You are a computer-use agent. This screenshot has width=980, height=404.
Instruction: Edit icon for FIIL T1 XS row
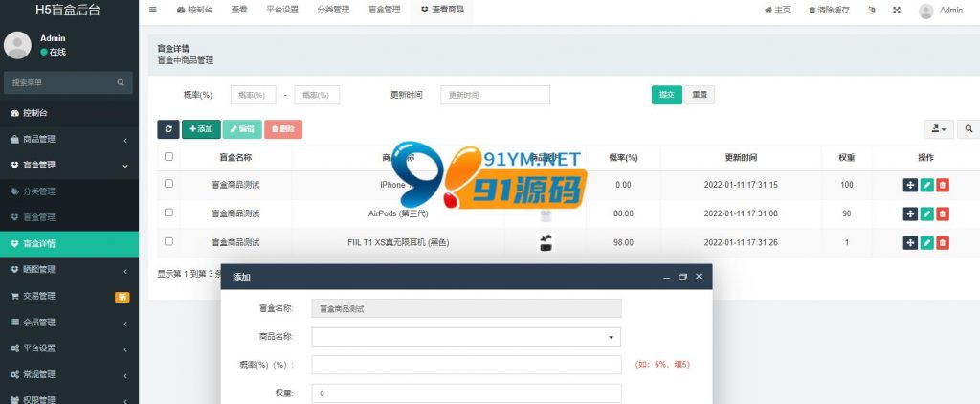(926, 242)
